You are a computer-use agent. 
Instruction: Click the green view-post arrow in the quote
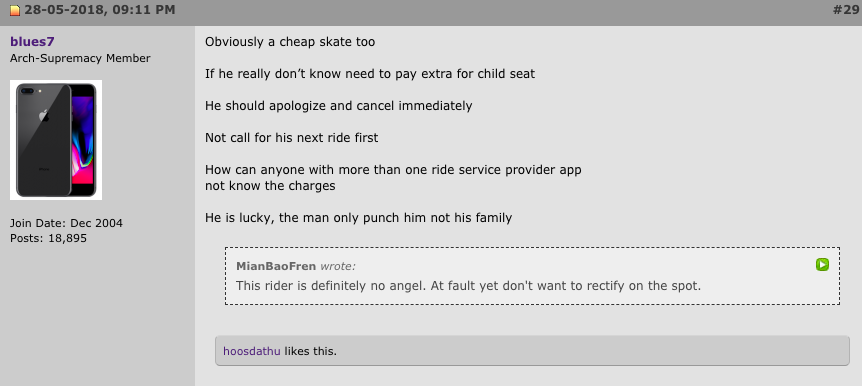pos(822,265)
